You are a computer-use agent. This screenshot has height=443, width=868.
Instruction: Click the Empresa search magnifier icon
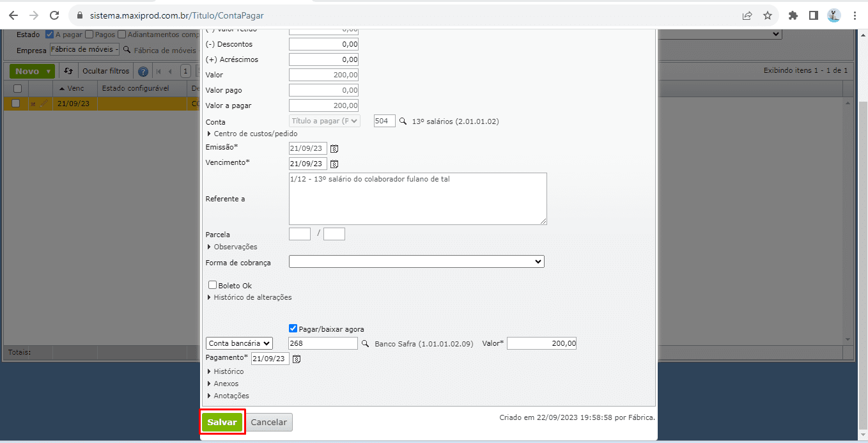tap(127, 50)
